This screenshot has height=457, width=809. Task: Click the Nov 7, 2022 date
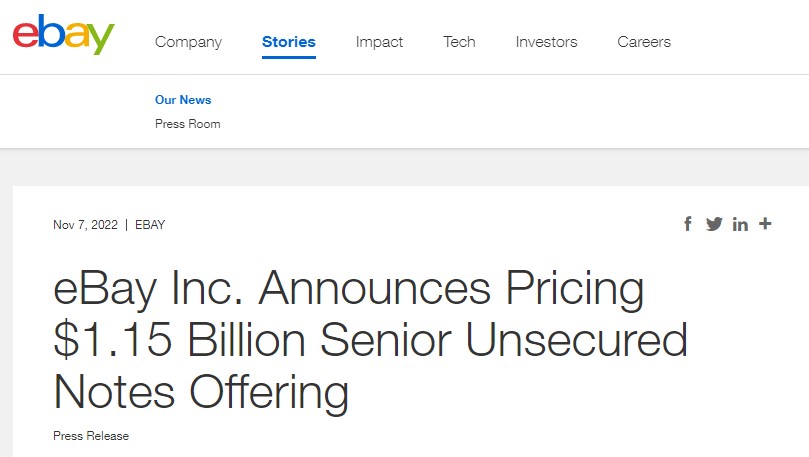(x=86, y=225)
